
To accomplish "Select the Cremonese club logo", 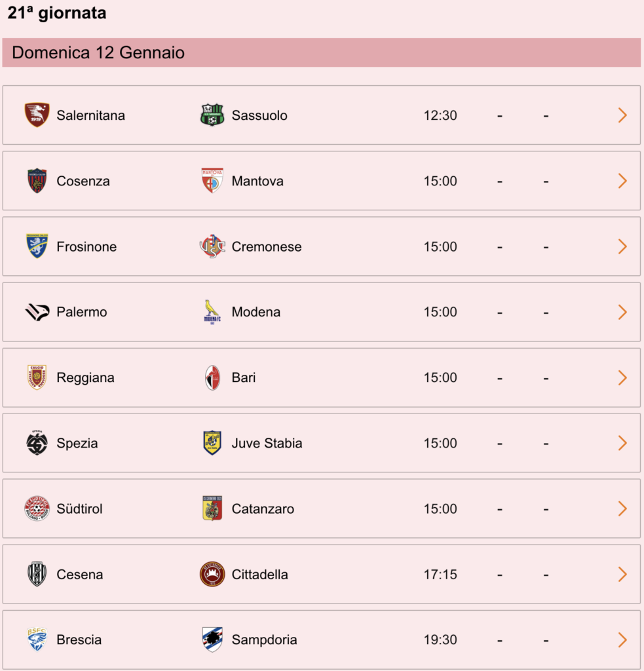I will click(x=212, y=246).
